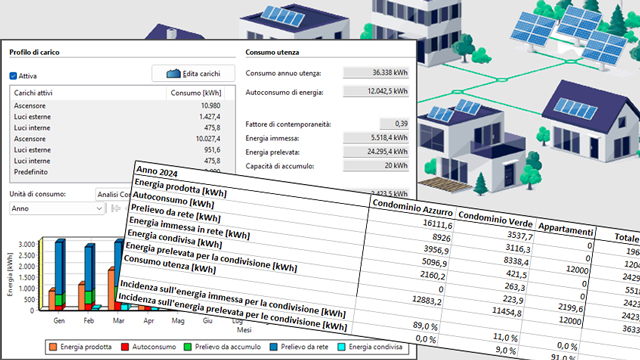Go to first period navigation arrow
Viewport: 640px width, 360px height.
(116, 209)
